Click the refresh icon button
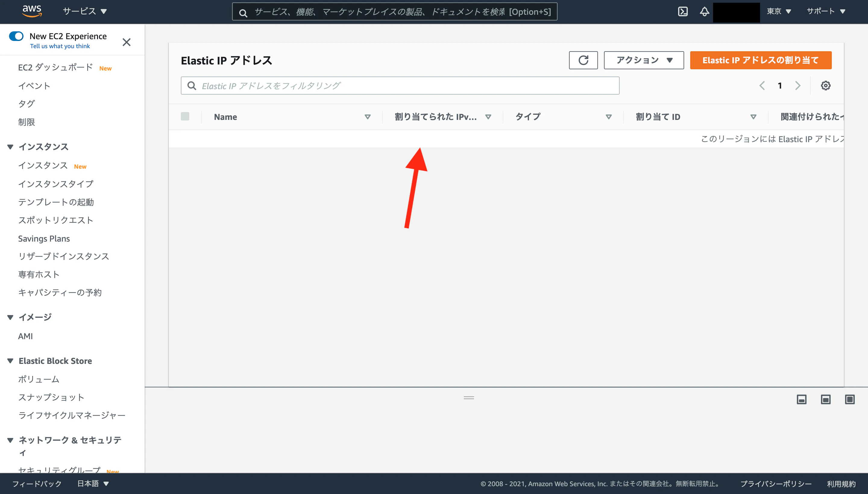Image resolution: width=868 pixels, height=494 pixels. click(x=583, y=60)
